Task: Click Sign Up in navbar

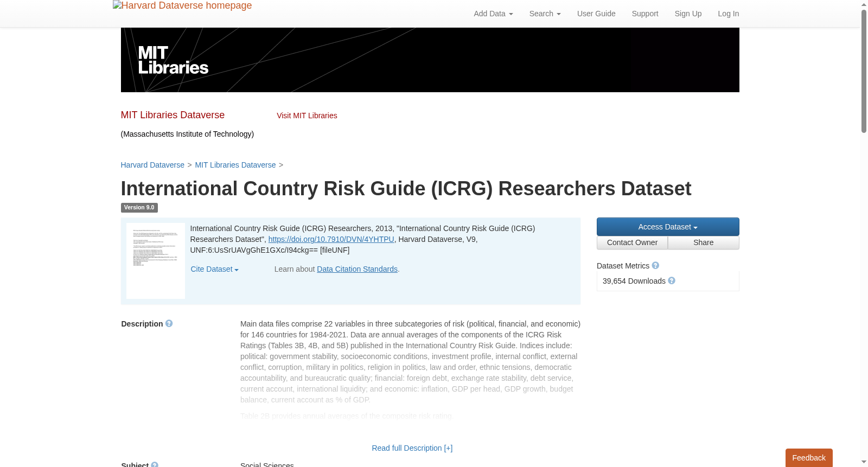Action: click(x=688, y=14)
